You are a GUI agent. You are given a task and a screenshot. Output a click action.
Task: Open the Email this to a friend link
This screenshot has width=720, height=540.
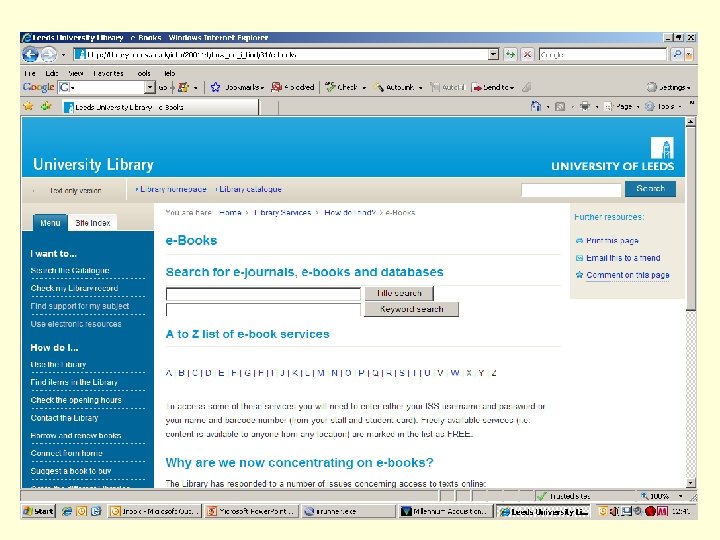pyautogui.click(x=623, y=258)
